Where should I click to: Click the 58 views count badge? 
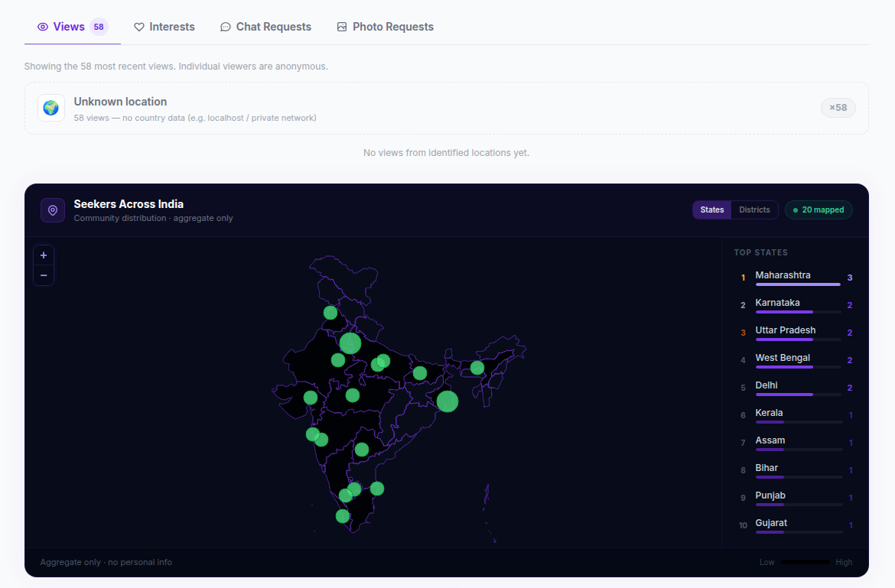point(99,27)
